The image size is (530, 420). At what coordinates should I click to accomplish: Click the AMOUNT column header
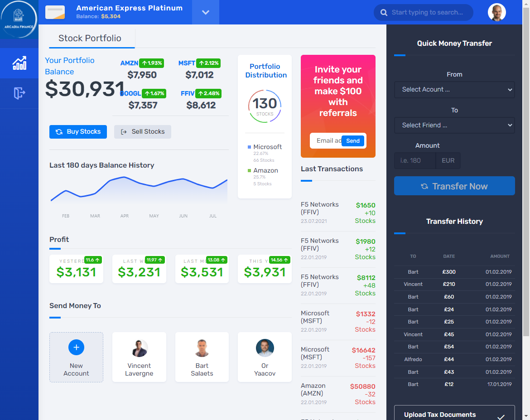pyautogui.click(x=500, y=256)
